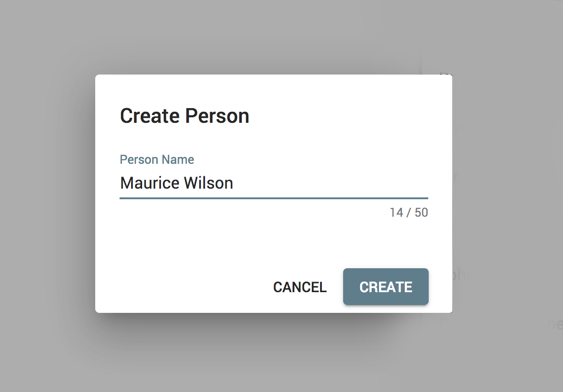The height and width of the screenshot is (392, 563).
Task: Click the 'Create Person' dialog title
Action: (x=184, y=115)
